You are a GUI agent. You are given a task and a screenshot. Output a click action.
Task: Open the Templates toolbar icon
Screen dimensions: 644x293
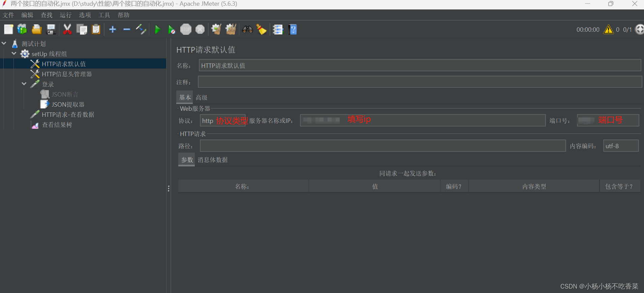tap(22, 29)
